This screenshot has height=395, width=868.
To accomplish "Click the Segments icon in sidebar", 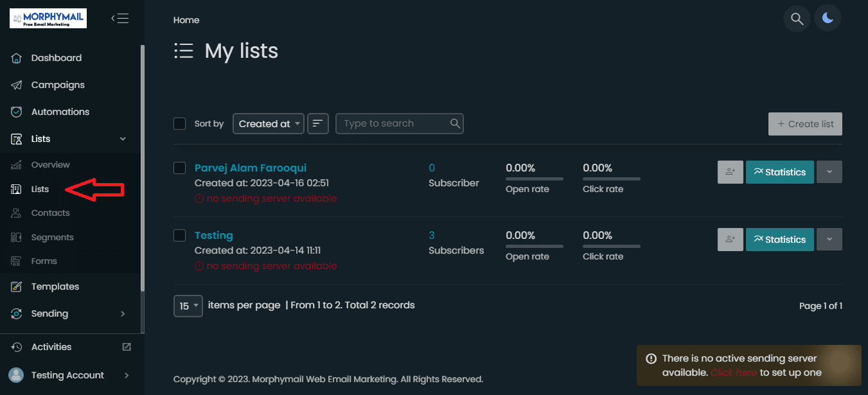I will (x=17, y=237).
